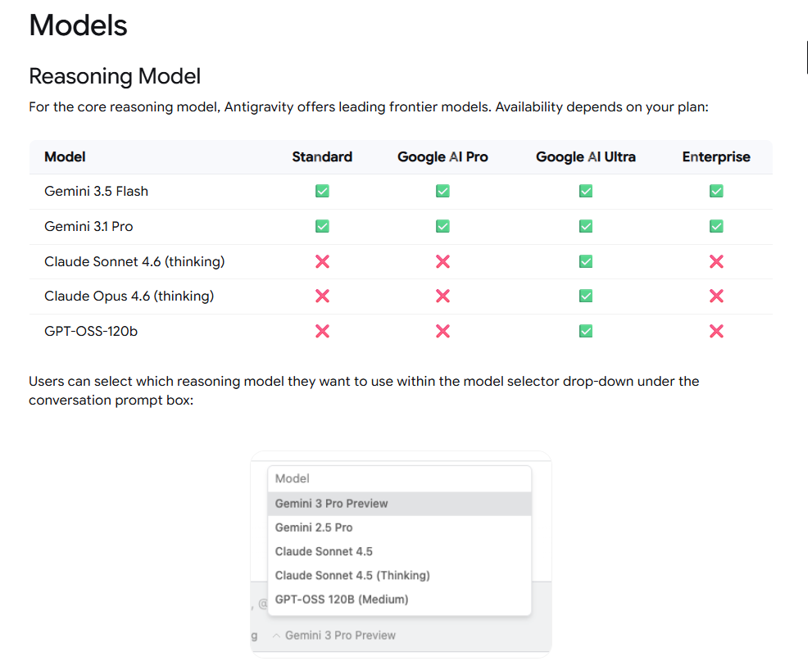
Task: Click Gemini 3.5 Flash Google AI Ultra checkmark
Action: 586,191
